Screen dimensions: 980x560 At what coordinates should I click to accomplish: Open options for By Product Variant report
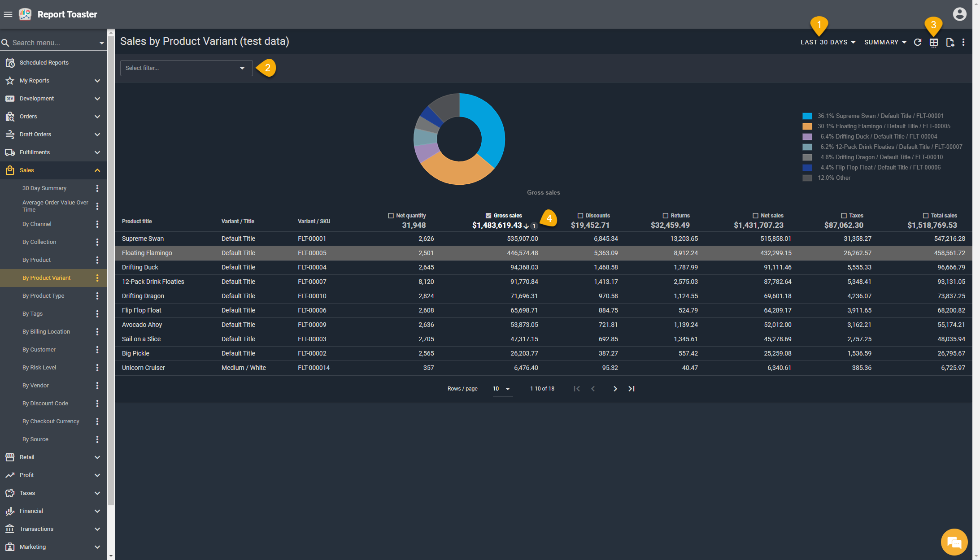[97, 278]
